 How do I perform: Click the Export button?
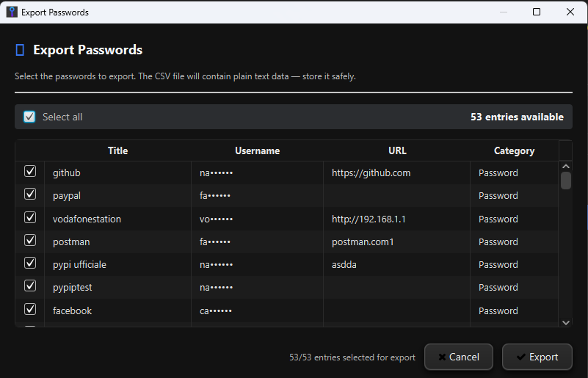[x=537, y=357]
